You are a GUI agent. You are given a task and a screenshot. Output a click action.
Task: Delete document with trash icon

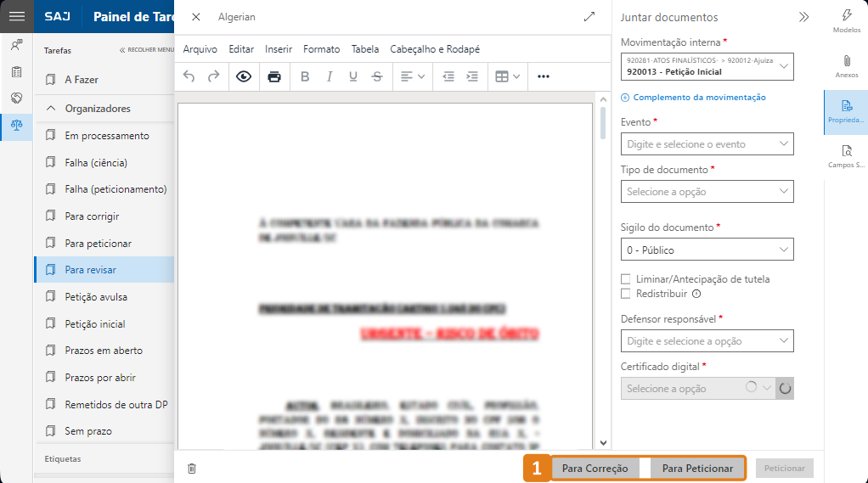click(x=192, y=469)
